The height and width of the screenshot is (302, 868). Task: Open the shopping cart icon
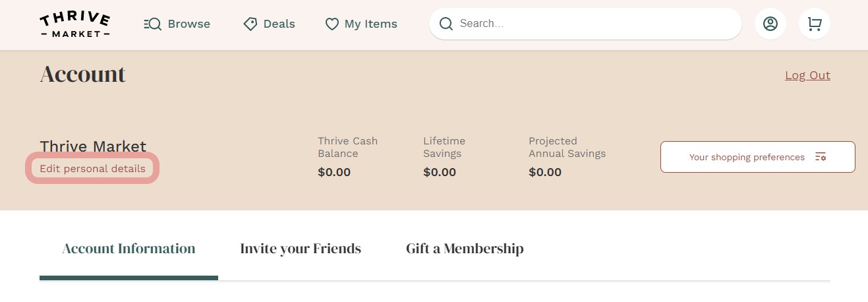tap(815, 24)
